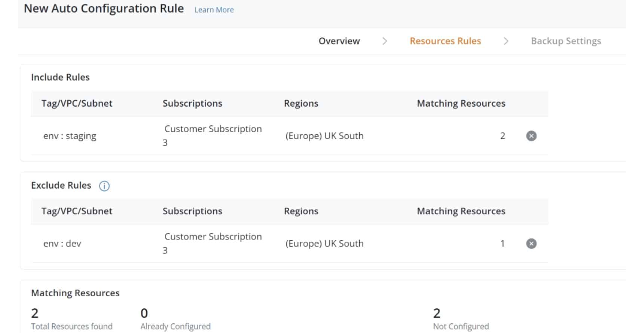Click Tag/VPC/Subnet header in Exclude Rules
The image size is (644, 333).
[77, 211]
